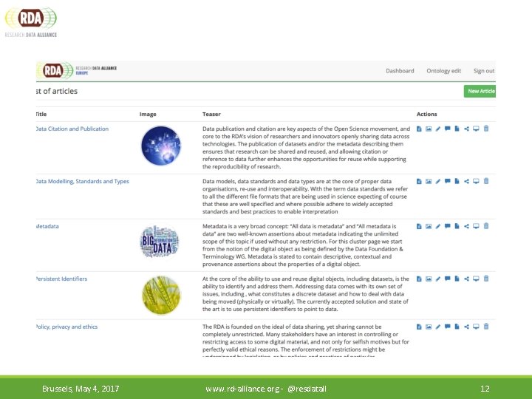Click the comment icon in the Metadata row

tap(448, 226)
